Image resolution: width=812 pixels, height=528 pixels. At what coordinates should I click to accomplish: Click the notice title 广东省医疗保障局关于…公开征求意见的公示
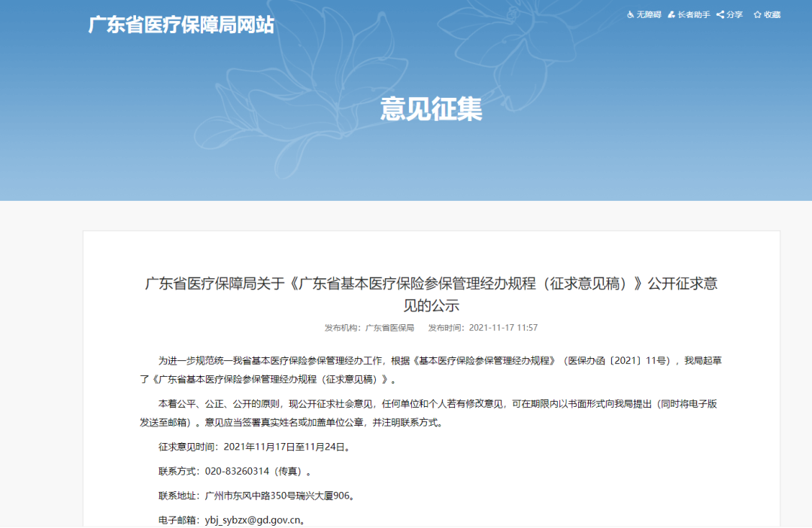click(x=432, y=294)
